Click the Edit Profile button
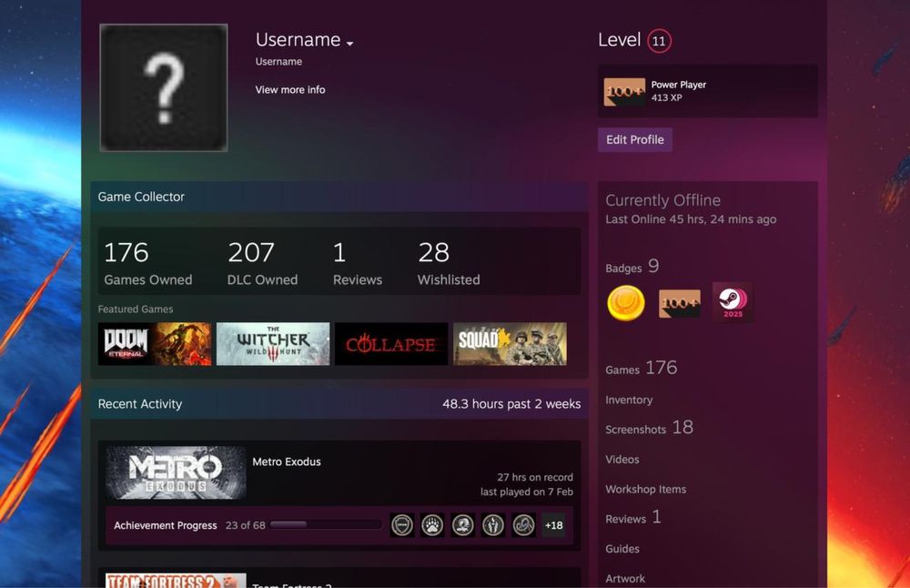 click(x=635, y=139)
